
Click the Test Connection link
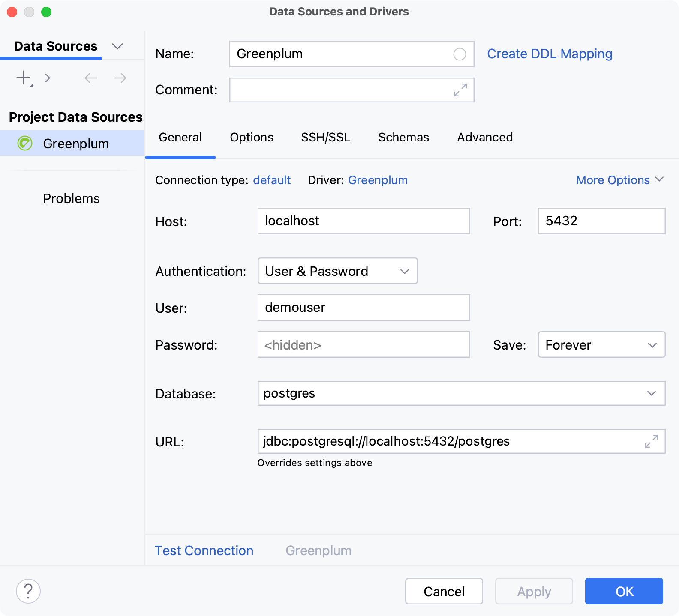tap(204, 550)
